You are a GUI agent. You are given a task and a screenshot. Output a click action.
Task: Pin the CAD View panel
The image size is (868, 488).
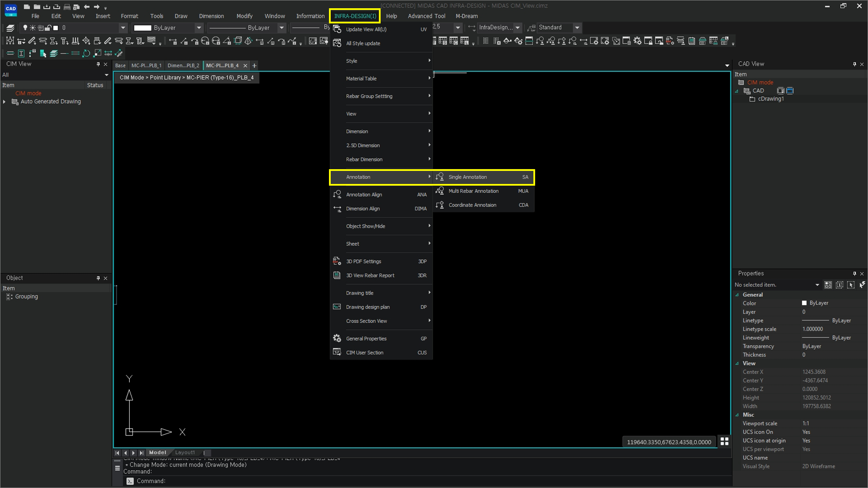(855, 64)
